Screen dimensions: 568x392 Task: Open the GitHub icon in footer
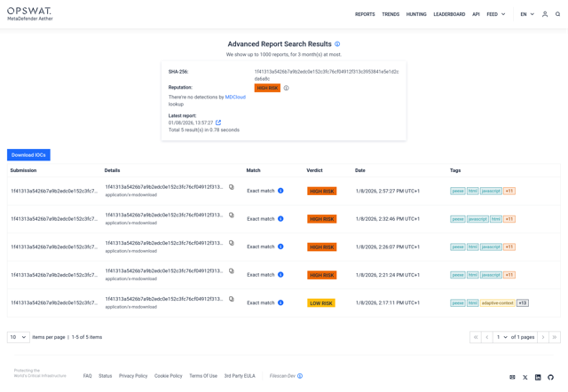(550, 377)
